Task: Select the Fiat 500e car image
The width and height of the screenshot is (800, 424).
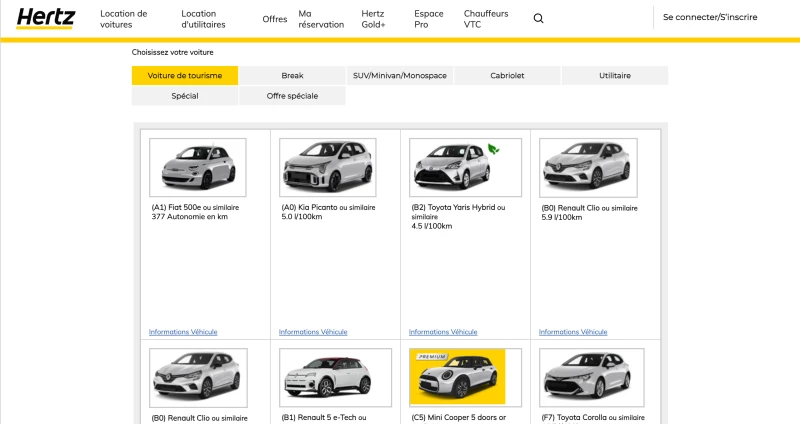Action: 198,167
